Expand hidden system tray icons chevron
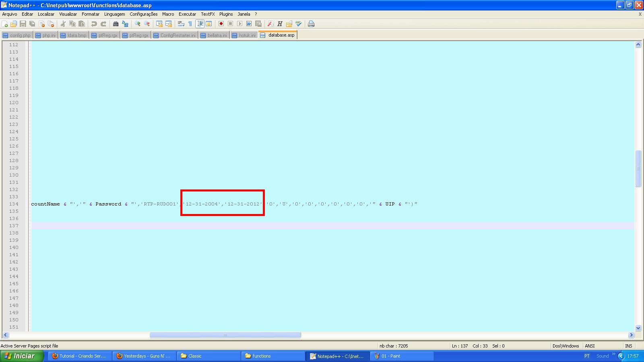 [621, 356]
